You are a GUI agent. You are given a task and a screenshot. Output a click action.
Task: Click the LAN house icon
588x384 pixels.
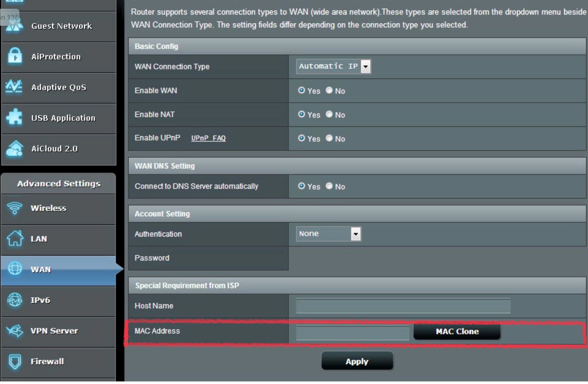click(15, 239)
